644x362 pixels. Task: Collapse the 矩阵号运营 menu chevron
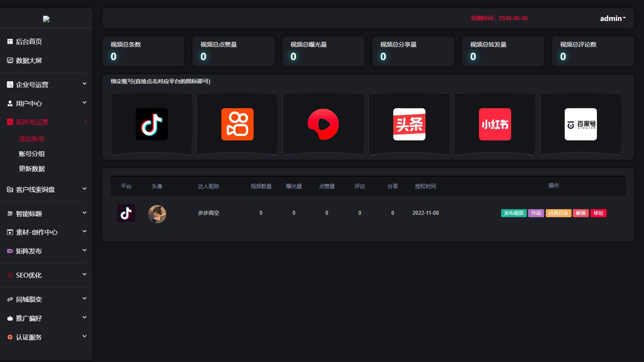point(85,121)
